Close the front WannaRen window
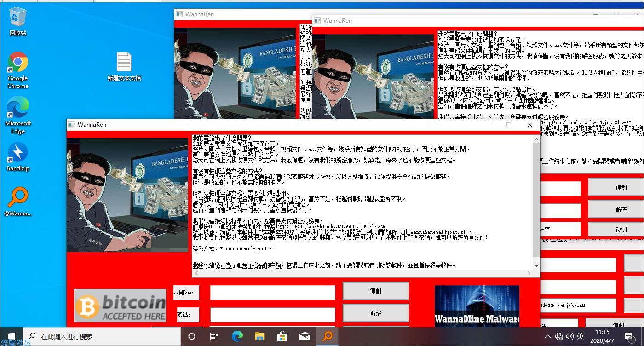The image size is (644, 346). tap(529, 125)
